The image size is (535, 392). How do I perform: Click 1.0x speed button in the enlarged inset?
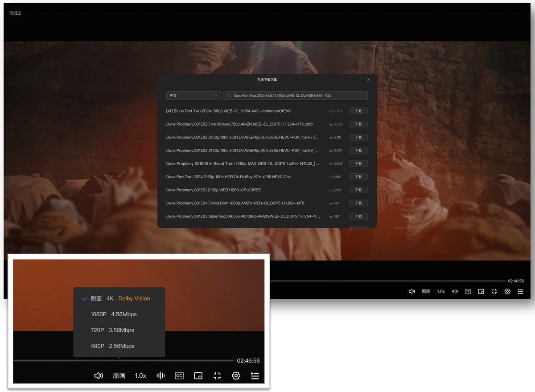140,376
